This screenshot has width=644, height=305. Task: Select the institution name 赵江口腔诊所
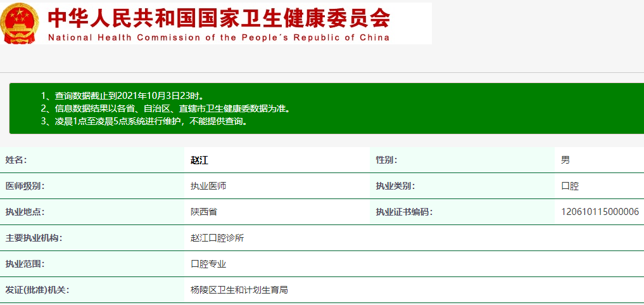click(217, 238)
